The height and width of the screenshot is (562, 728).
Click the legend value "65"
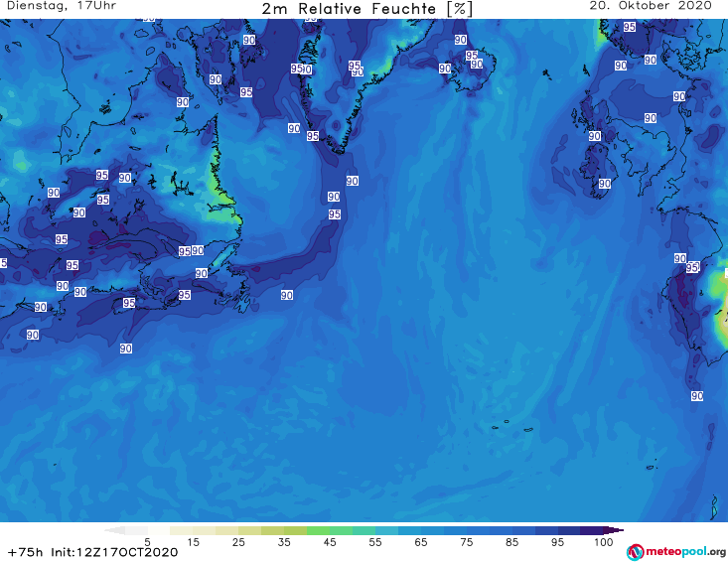click(421, 542)
